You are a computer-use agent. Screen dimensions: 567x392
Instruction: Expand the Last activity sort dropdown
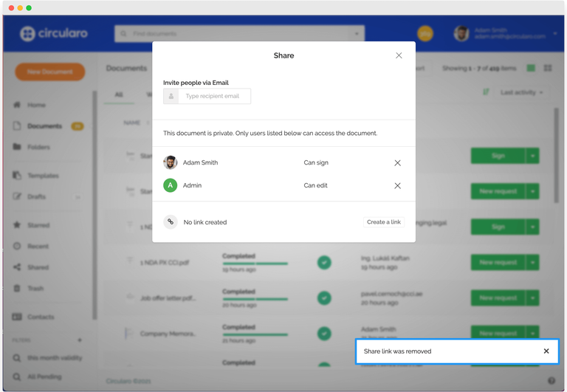coord(521,92)
